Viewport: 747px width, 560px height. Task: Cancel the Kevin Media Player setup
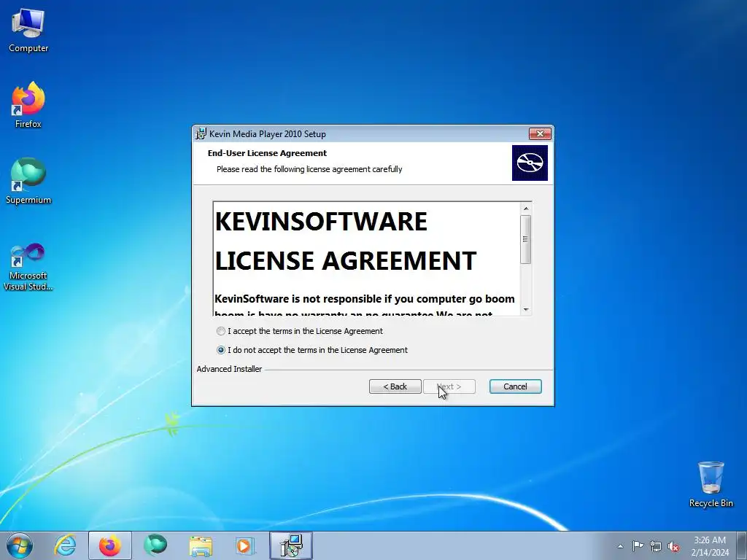click(516, 386)
